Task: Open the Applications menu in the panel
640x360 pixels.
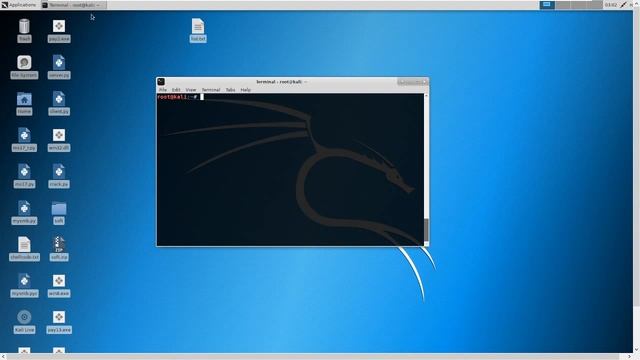Action: tap(19, 5)
